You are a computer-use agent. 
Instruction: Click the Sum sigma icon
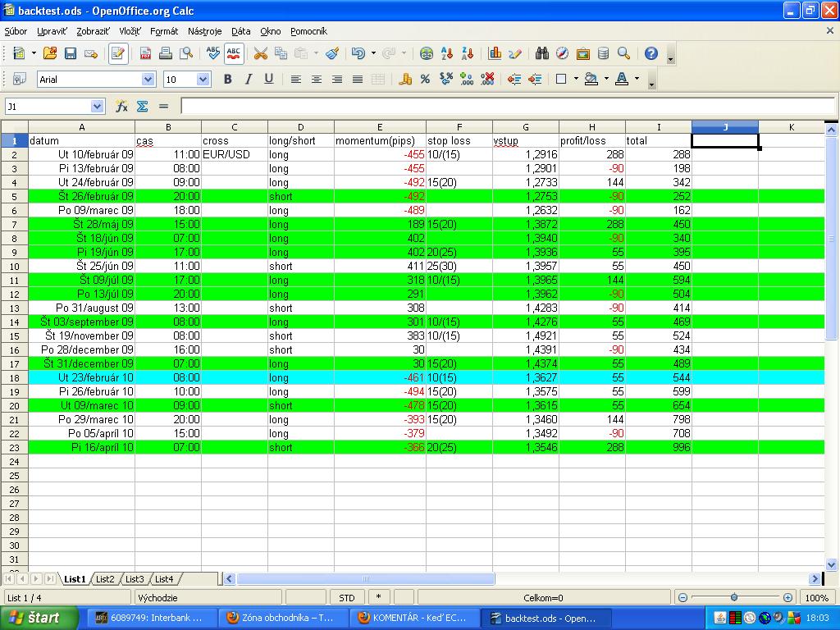(x=142, y=107)
